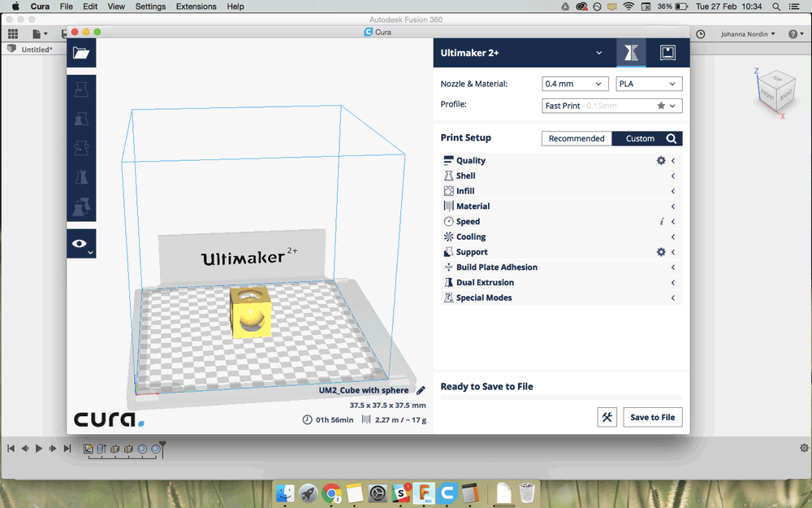Step timeline one back in Fusion
This screenshot has width=812, height=508.
point(25,449)
